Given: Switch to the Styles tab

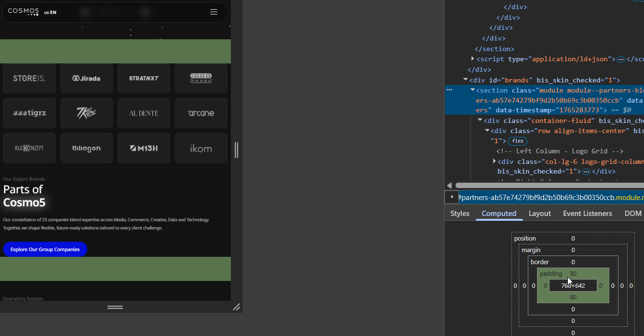Looking at the screenshot, I should click(x=460, y=213).
